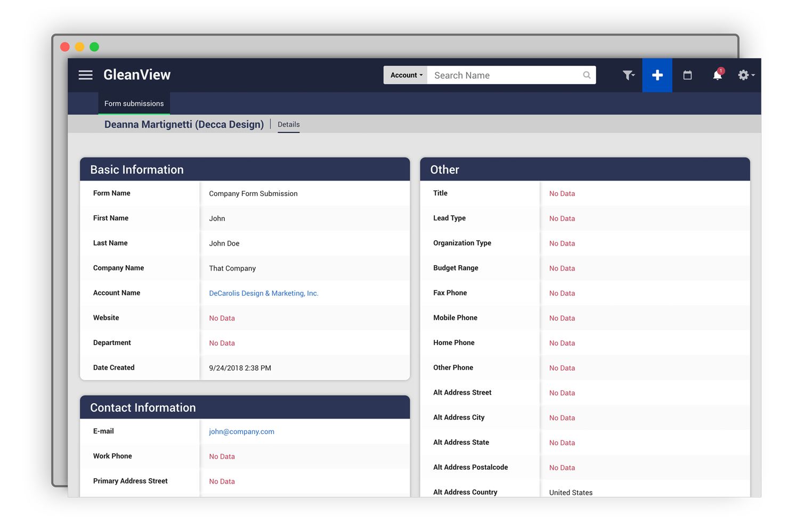Focus the Search Name field
The width and height of the screenshot is (812, 531).
point(504,75)
